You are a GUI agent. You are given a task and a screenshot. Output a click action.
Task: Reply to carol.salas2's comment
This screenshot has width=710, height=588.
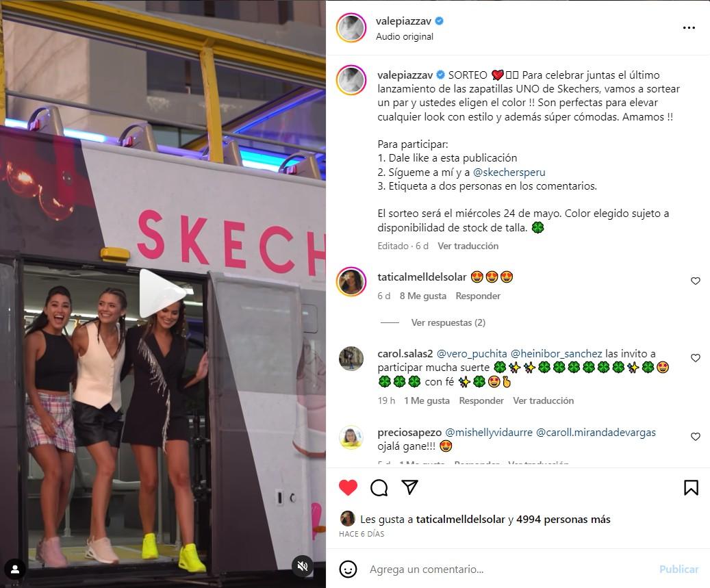click(x=481, y=400)
